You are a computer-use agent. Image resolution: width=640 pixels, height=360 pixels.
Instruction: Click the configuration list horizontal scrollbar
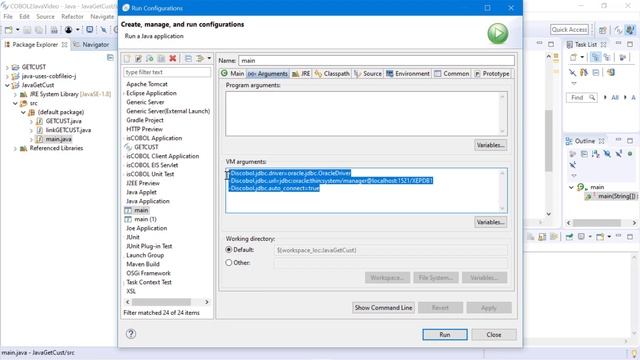click(161, 302)
